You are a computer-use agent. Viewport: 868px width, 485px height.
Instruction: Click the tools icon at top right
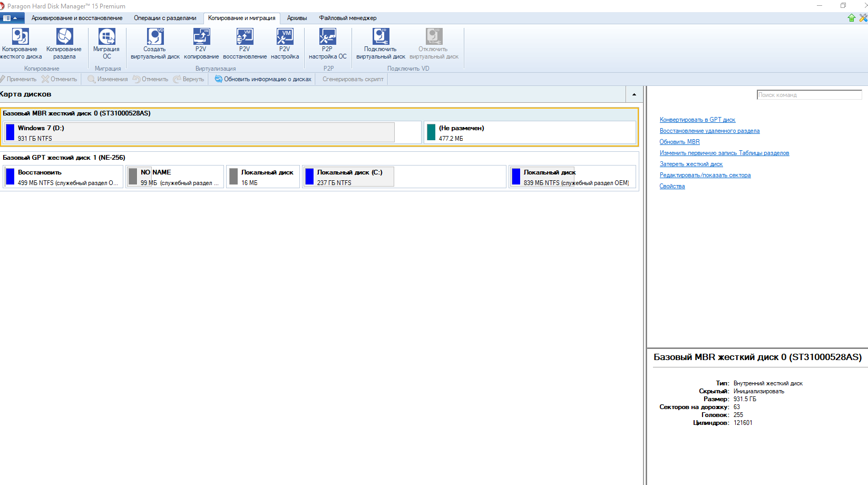pyautogui.click(x=863, y=18)
